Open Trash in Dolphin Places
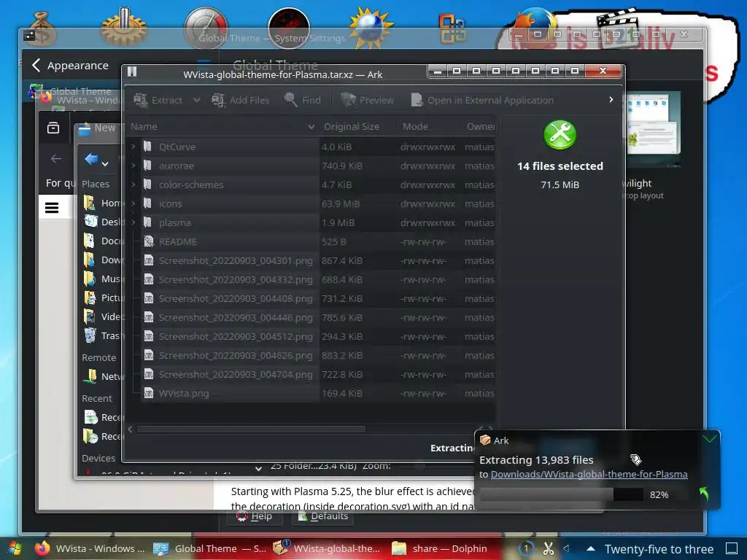This screenshot has width=747, height=560. point(102,335)
